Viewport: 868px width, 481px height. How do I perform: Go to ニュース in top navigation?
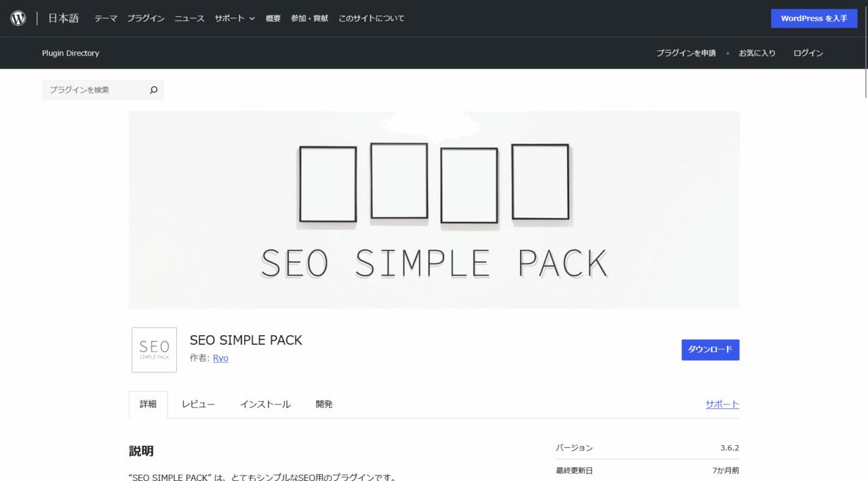coord(189,18)
